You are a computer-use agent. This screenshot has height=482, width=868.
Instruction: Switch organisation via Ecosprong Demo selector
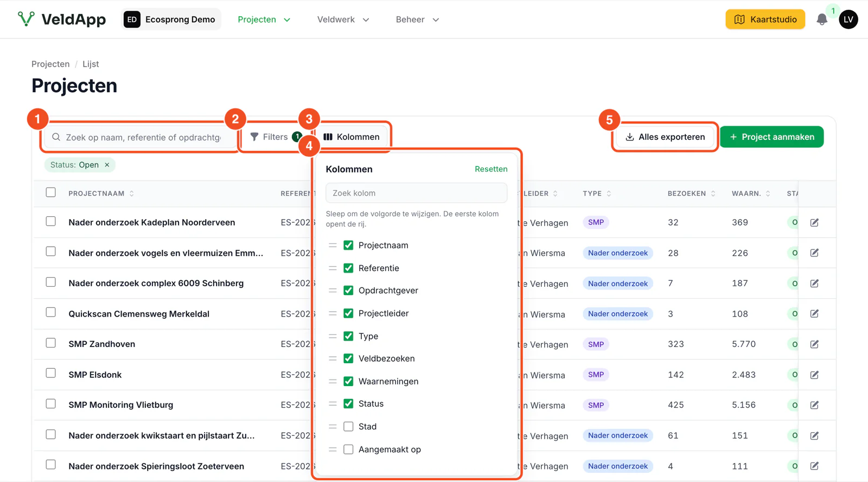[171, 20]
